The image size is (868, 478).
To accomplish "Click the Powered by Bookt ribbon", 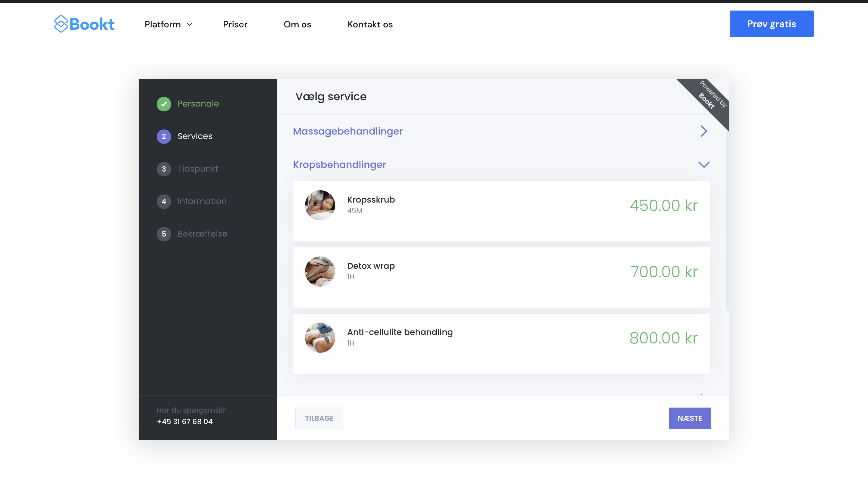I will tap(710, 97).
